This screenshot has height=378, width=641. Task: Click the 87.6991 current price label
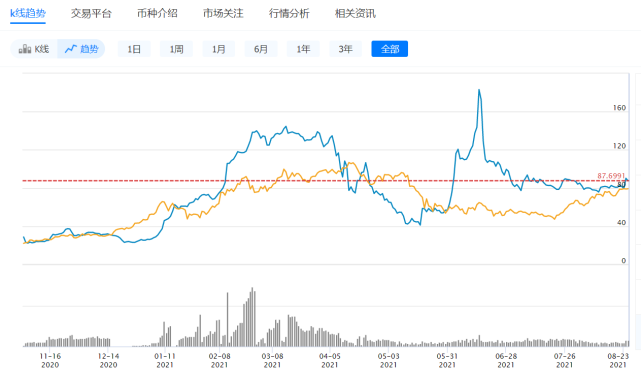coord(611,176)
